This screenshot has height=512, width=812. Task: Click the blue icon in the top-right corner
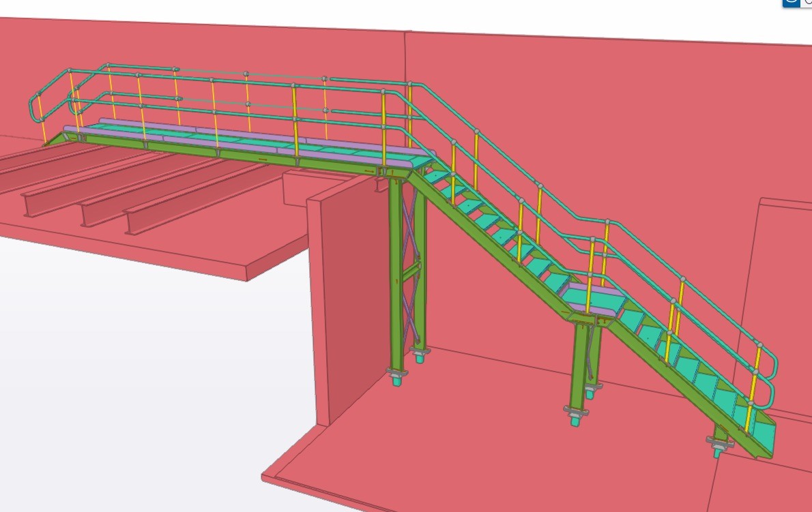point(790,3)
